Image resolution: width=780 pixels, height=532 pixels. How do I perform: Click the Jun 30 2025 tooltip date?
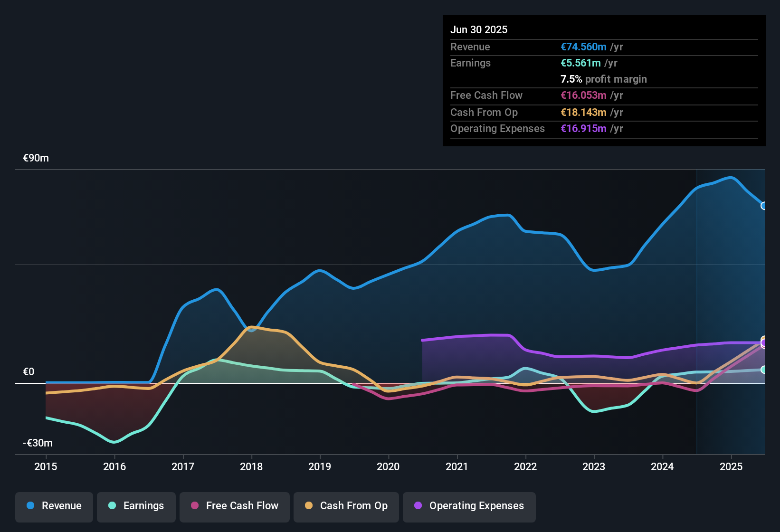(479, 30)
